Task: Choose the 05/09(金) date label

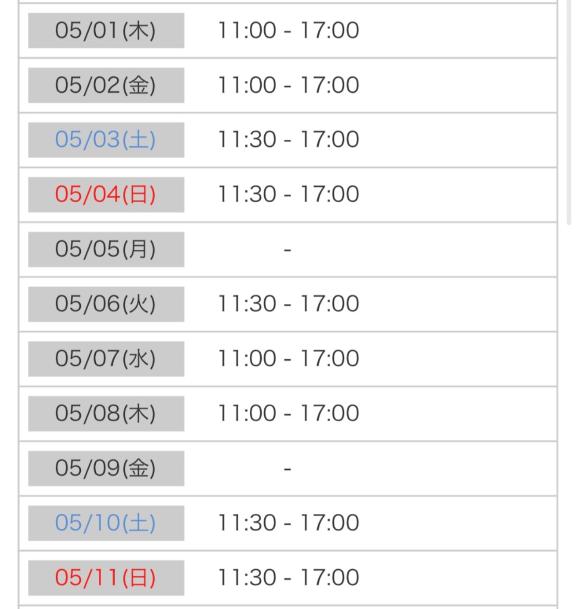Action: 106,468
